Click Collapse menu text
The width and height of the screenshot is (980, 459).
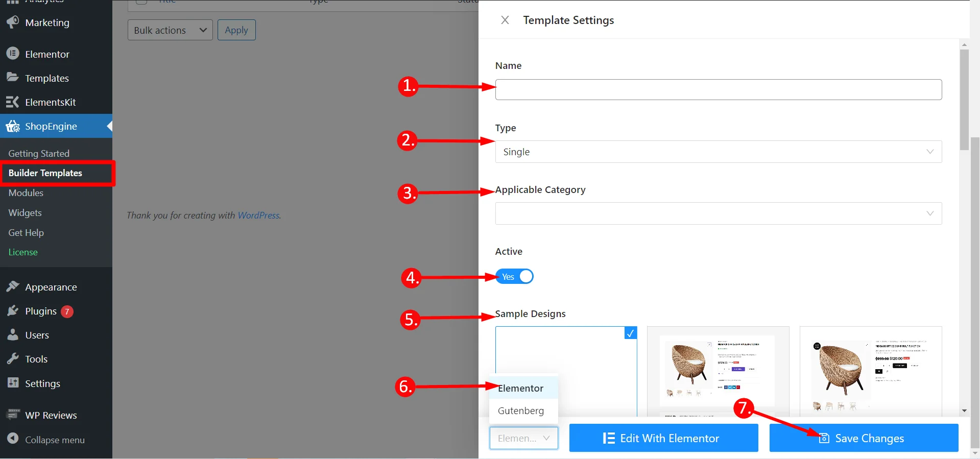coord(55,440)
